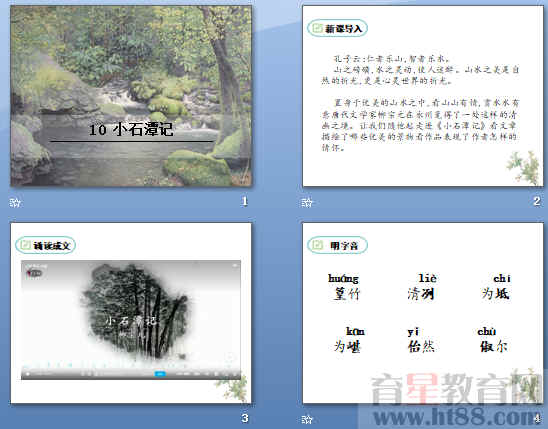Click the 10 小石潭记 title text
Screen dimensions: 548x429
[x=131, y=130]
